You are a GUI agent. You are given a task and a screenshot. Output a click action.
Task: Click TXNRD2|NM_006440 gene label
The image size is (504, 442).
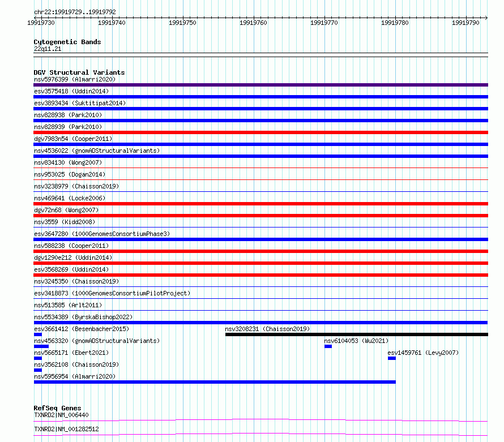[x=61, y=415]
